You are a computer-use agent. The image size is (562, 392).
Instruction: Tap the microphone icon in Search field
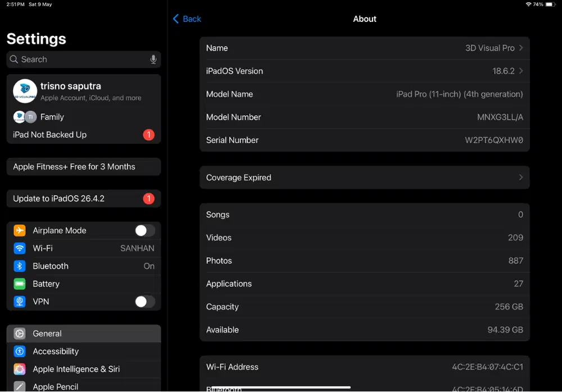pyautogui.click(x=153, y=59)
